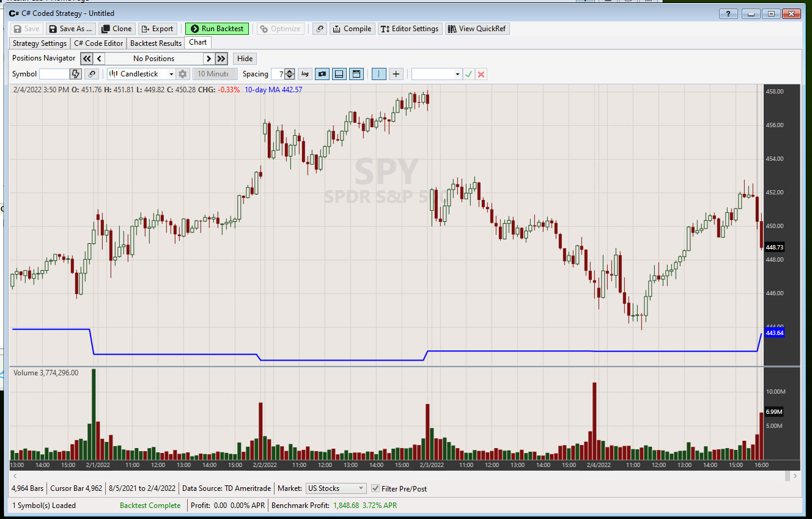Open Save As dialog
The width and height of the screenshot is (812, 519).
coord(70,29)
